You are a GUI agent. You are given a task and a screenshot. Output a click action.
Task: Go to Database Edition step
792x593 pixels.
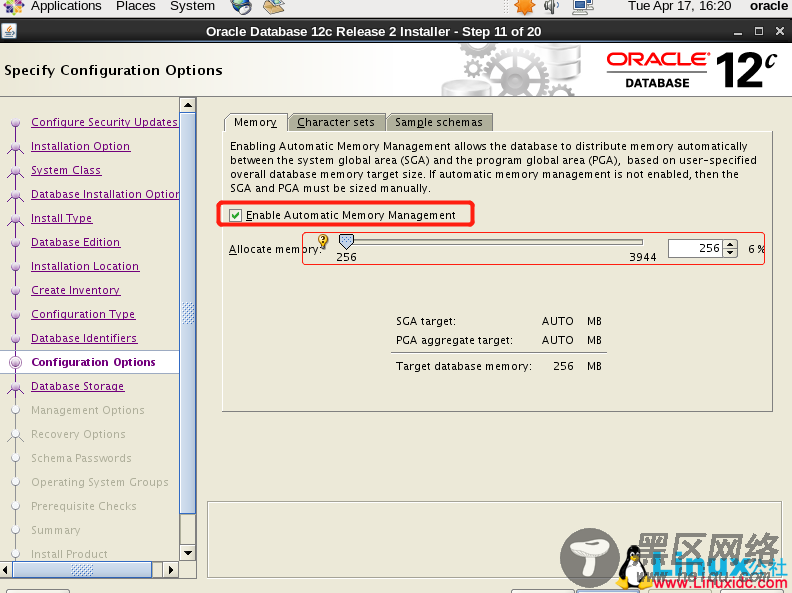pos(75,242)
